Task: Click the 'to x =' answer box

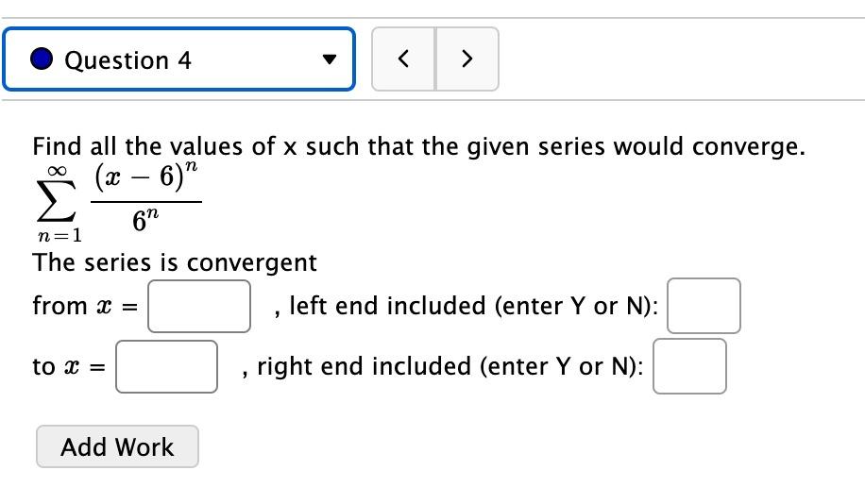Action: 167,366
